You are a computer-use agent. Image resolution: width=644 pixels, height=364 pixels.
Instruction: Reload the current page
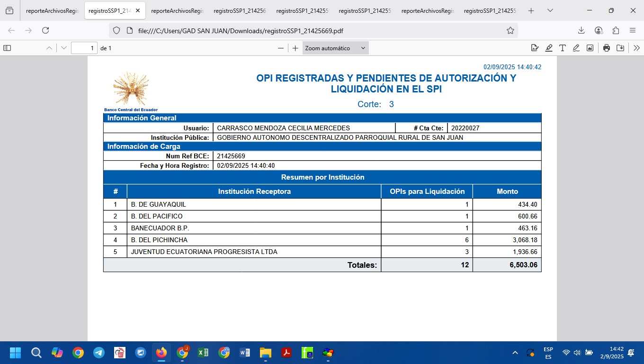(x=45, y=30)
